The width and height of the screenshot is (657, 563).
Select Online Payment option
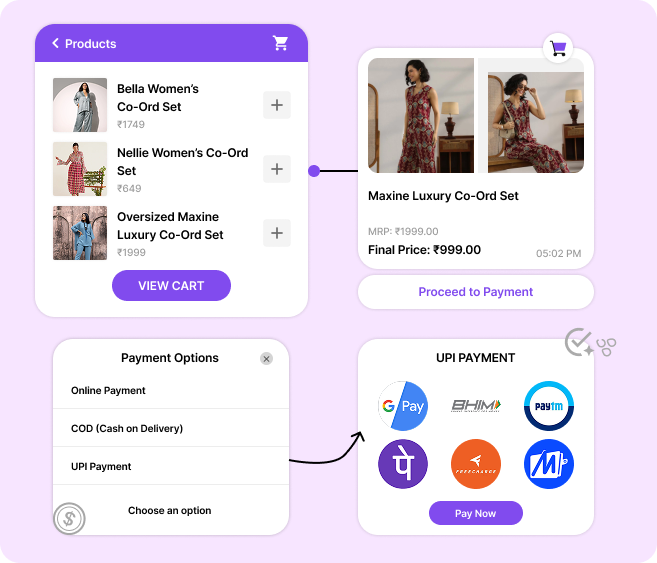click(171, 390)
